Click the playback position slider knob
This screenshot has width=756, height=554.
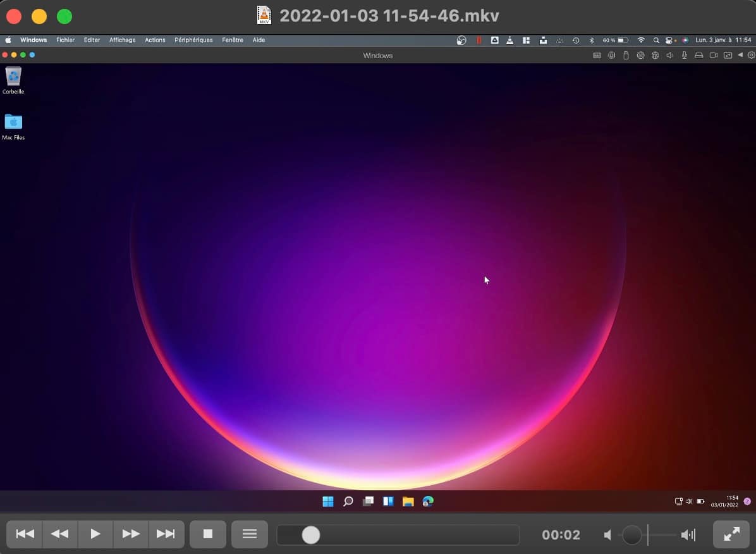point(311,535)
